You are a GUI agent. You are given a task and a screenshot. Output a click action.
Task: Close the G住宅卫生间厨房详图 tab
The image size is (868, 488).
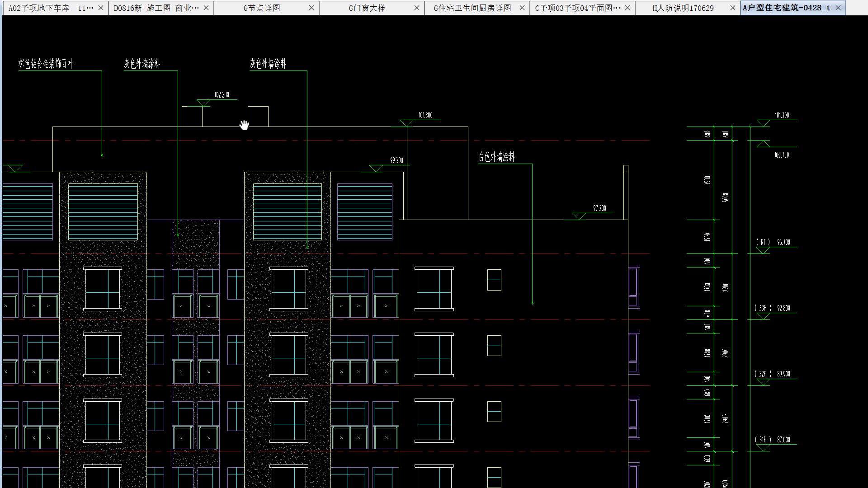(x=522, y=8)
